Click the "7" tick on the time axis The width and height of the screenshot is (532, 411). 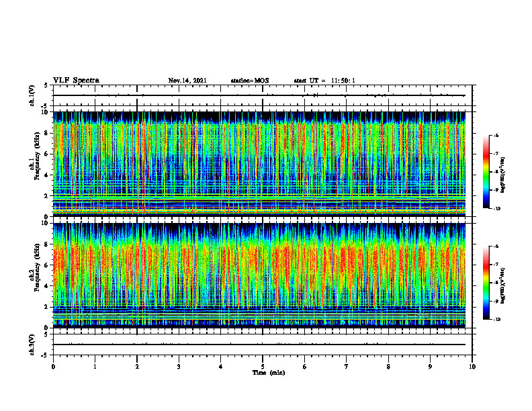(x=347, y=367)
